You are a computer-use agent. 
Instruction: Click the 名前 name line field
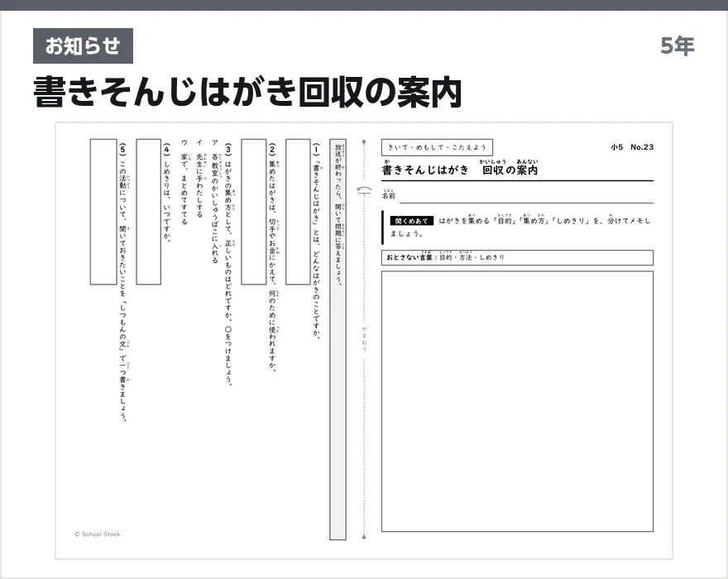526,197
